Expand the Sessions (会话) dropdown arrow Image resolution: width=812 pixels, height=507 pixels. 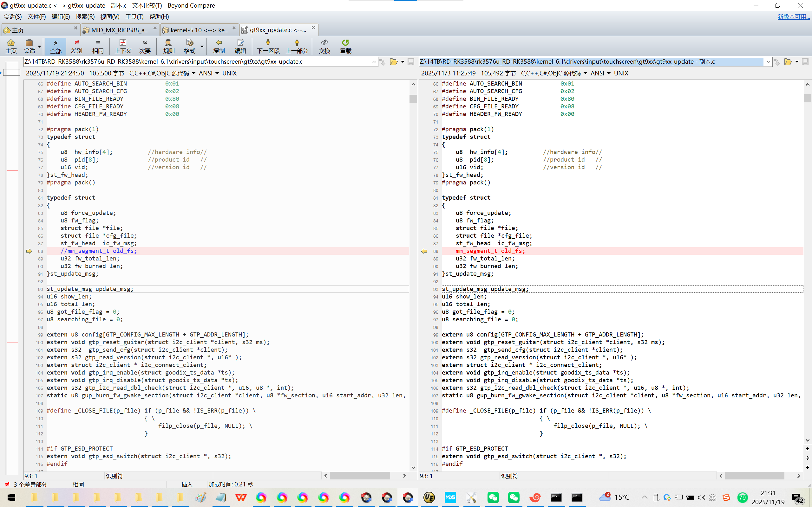tap(40, 46)
